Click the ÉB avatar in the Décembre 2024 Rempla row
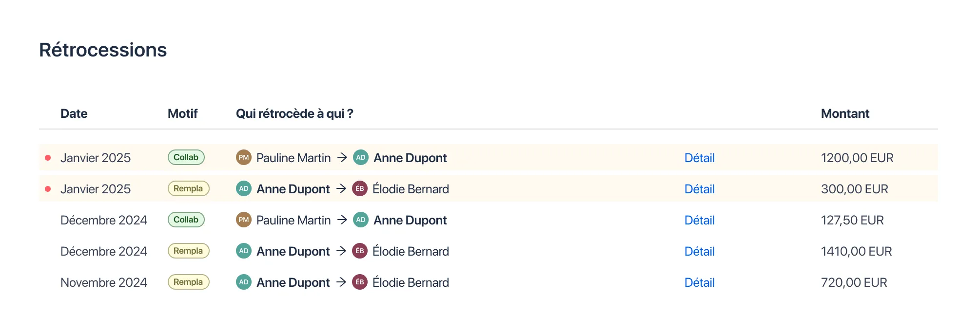 [359, 251]
